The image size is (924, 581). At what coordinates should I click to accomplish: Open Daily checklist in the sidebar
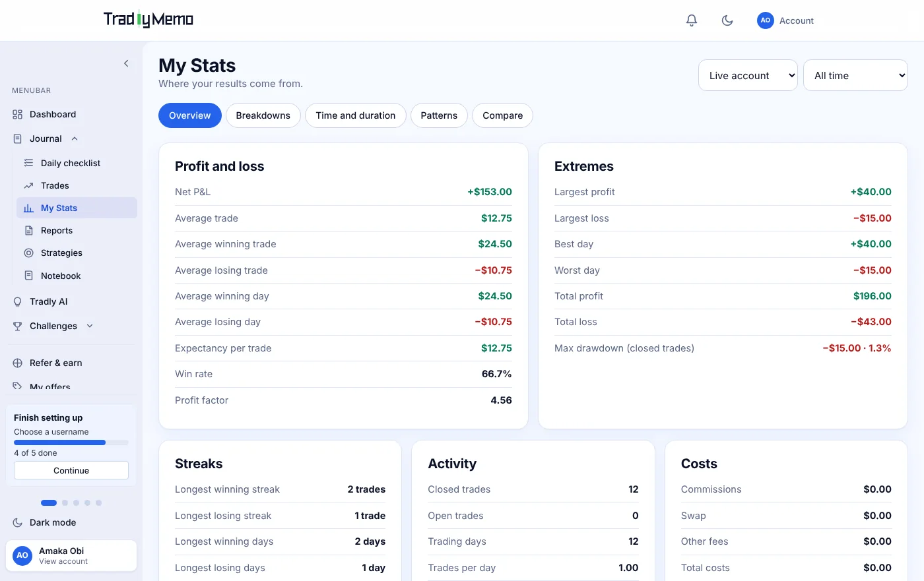pos(77,163)
